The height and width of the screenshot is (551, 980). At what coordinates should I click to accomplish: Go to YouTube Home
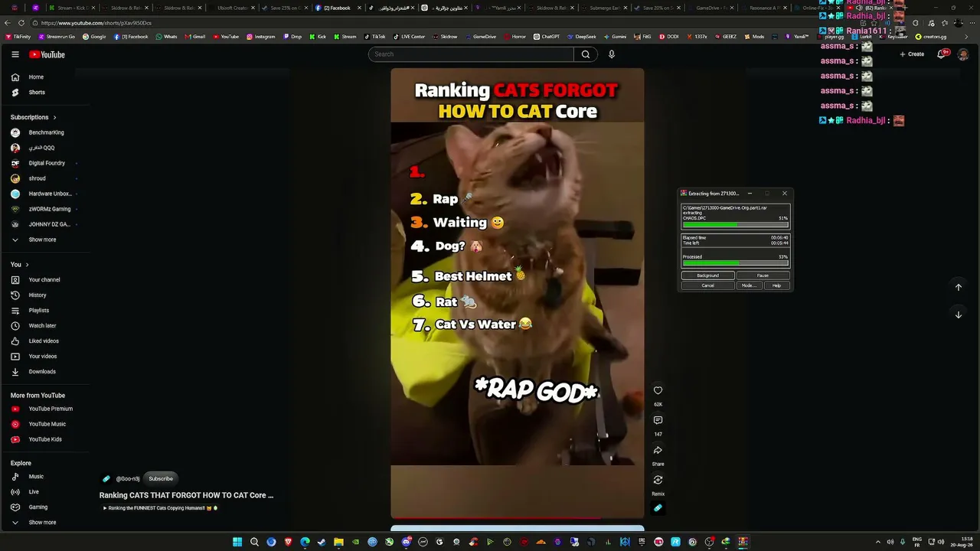(x=36, y=77)
